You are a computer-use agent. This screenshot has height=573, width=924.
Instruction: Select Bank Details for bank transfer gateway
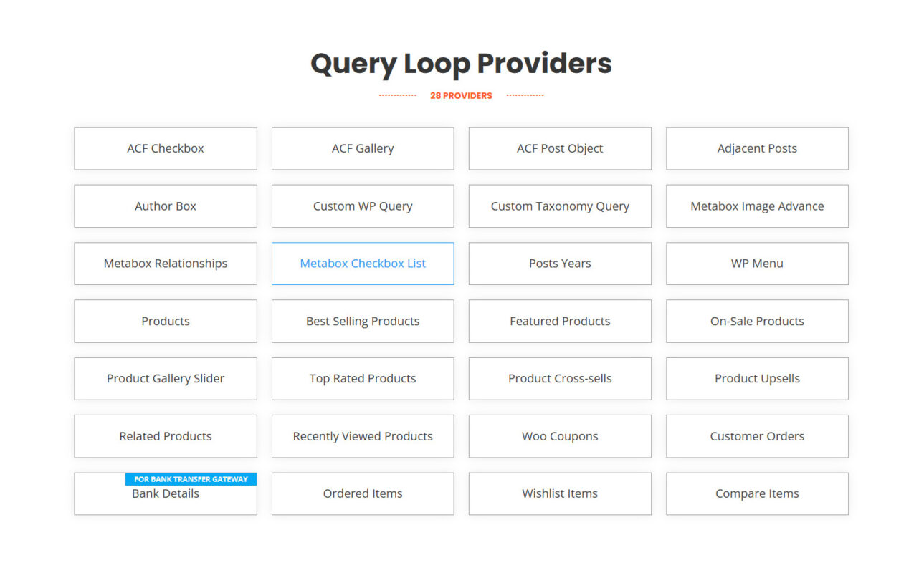(166, 496)
